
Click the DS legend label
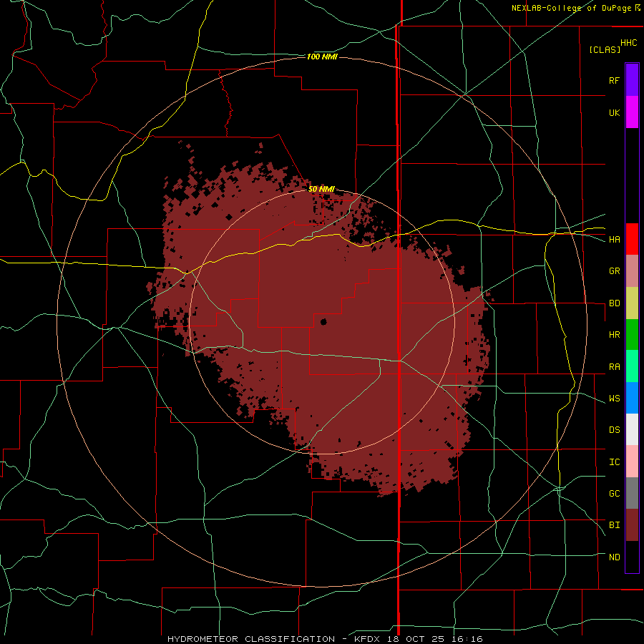point(614,429)
